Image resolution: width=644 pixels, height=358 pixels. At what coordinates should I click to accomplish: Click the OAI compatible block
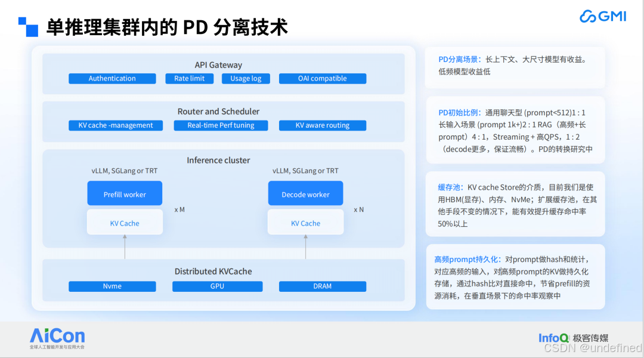(x=323, y=79)
